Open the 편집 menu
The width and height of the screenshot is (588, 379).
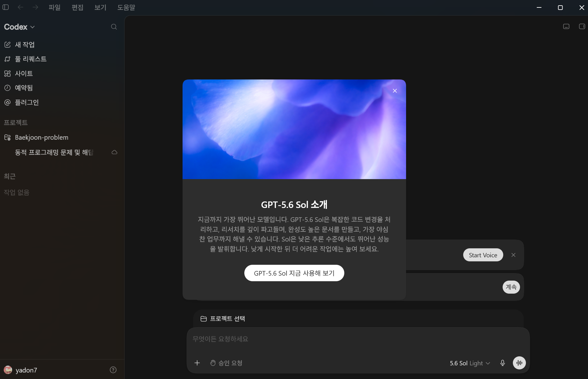pos(78,7)
